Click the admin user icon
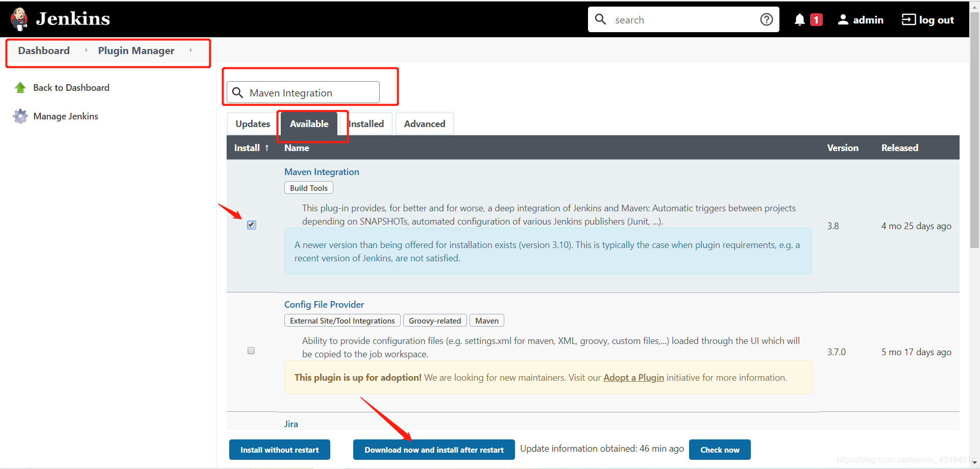980x469 pixels. click(843, 20)
